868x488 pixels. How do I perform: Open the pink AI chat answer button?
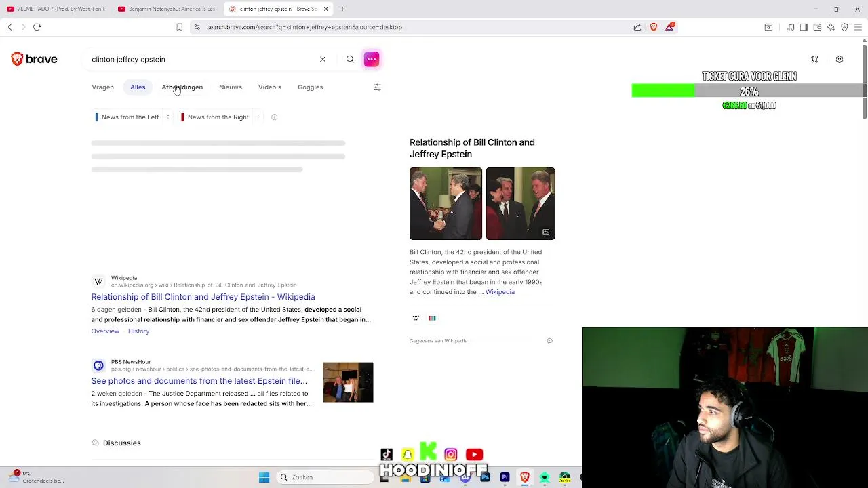[372, 59]
